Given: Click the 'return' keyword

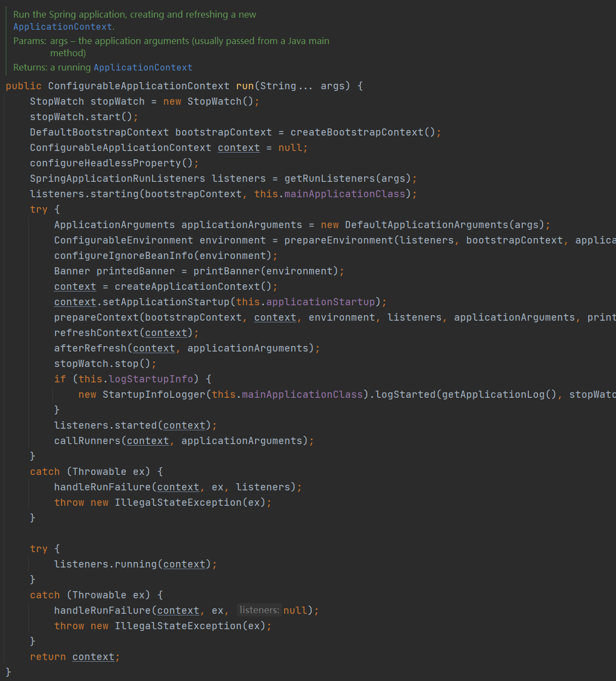Looking at the screenshot, I should coord(48,657).
